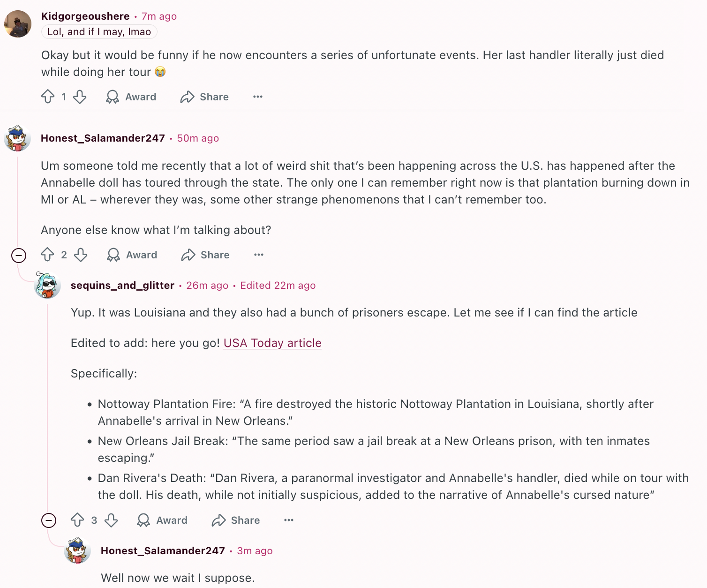Image resolution: width=707 pixels, height=588 pixels.
Task: Open more options on Honest_Salamander247's 50m comment
Action: [x=259, y=255]
